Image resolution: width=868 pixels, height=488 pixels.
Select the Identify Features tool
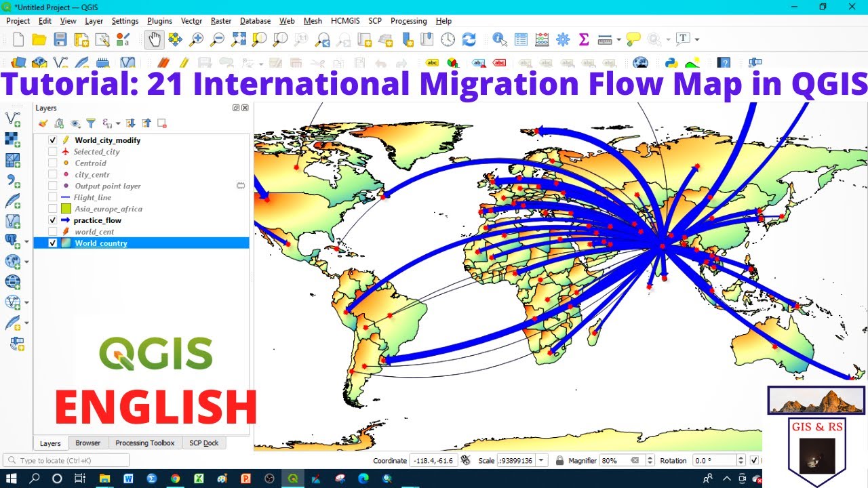pos(500,39)
